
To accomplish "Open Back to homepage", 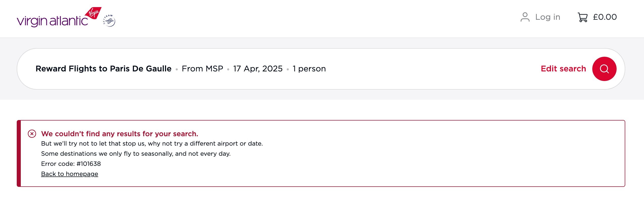I will tap(69, 174).
